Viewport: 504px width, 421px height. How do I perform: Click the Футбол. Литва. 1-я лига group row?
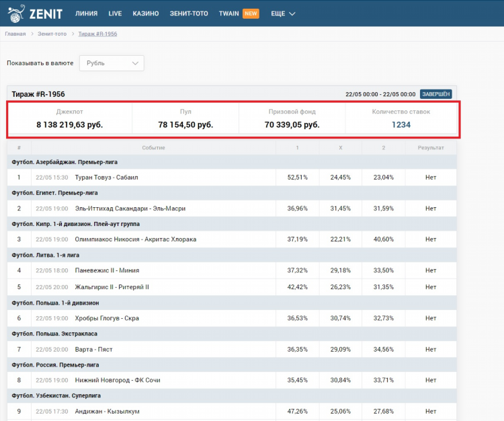232,255
